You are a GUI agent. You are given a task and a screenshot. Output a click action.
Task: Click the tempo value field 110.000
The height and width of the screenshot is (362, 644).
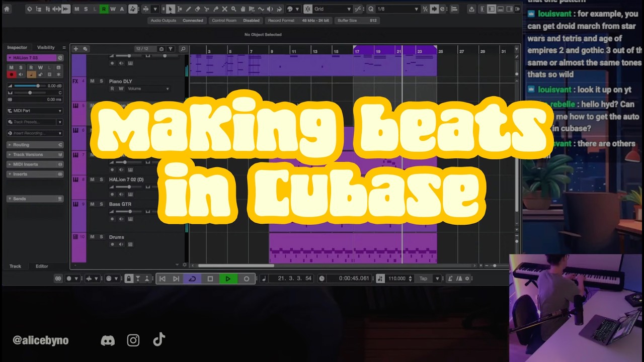(x=396, y=279)
